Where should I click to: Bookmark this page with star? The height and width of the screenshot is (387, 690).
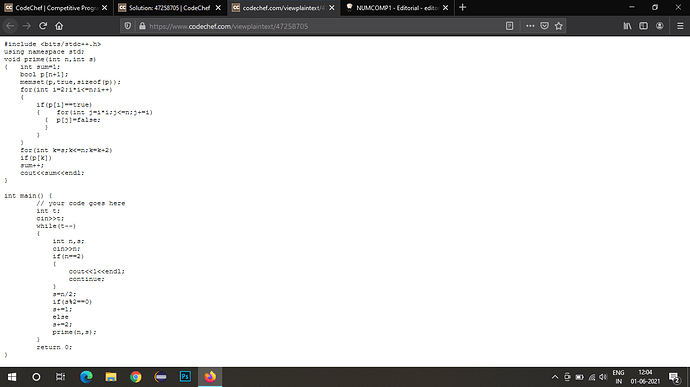[558, 26]
